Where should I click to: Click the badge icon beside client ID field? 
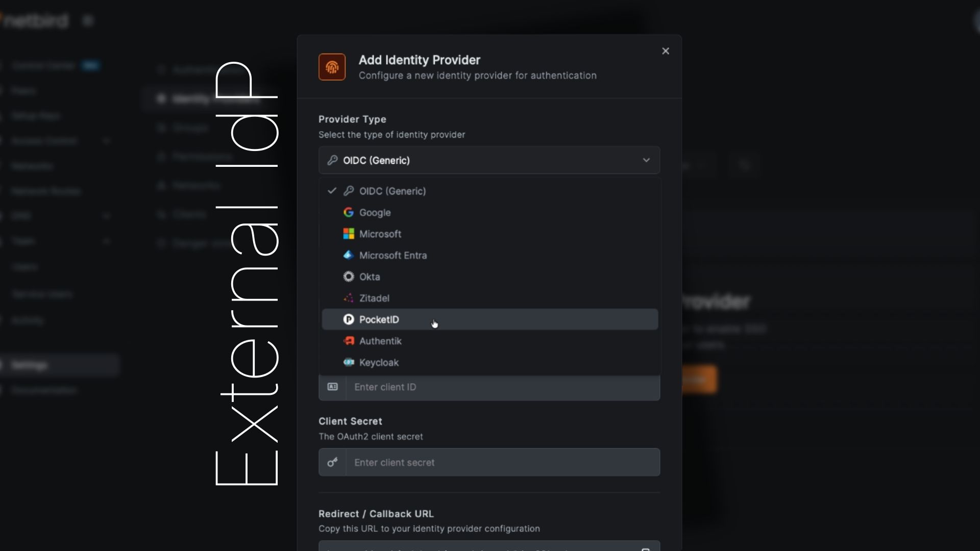(x=332, y=387)
